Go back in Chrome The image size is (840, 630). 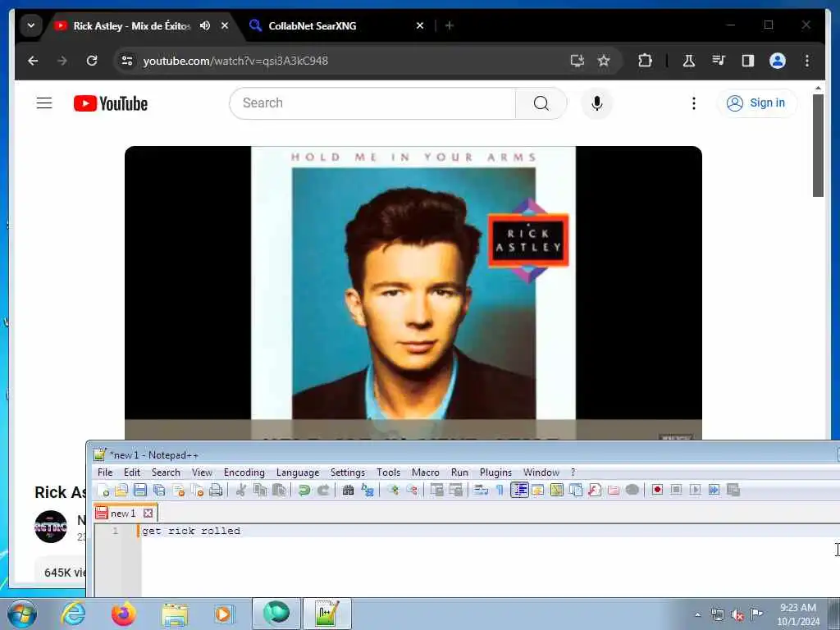[x=33, y=61]
